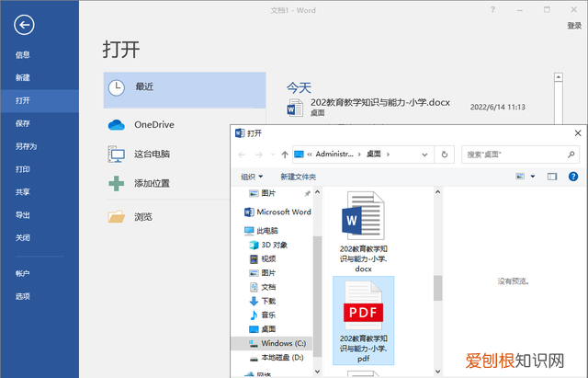Click the 新建文件夹 button
This screenshot has width=588, height=378.
[299, 177]
